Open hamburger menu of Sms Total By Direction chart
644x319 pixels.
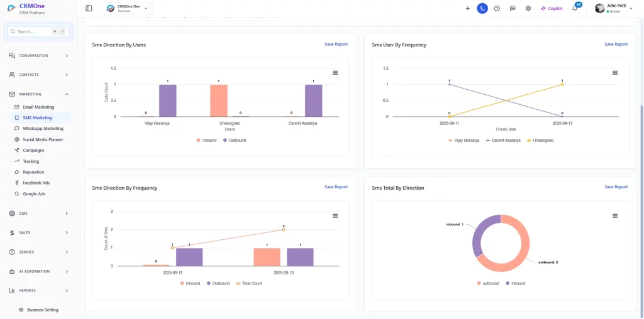click(x=615, y=215)
